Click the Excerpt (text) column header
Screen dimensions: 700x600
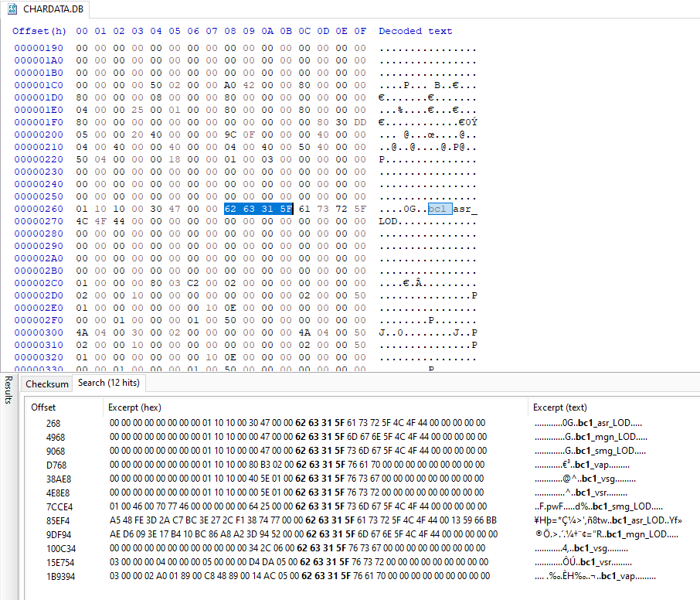tap(560, 407)
